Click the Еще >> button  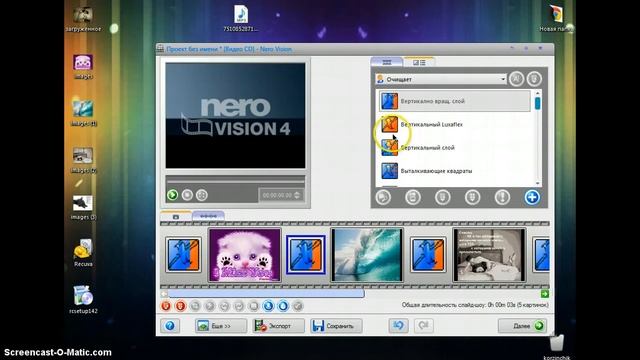point(220,326)
